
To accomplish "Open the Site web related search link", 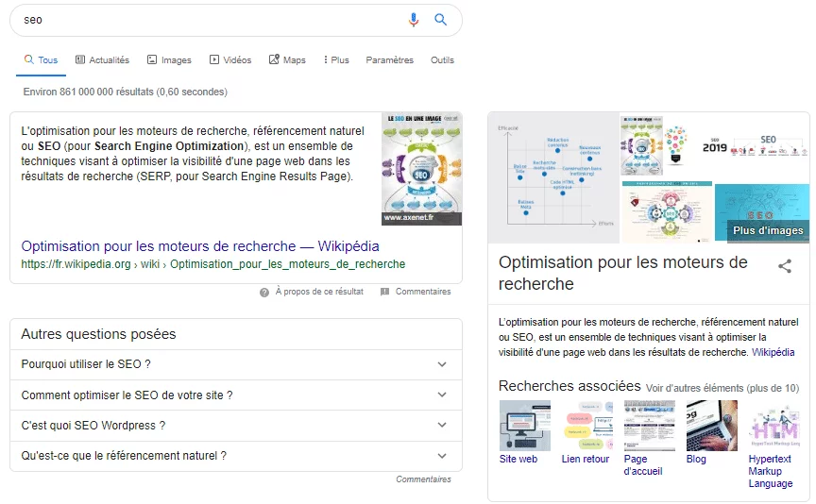I will pyautogui.click(x=518, y=460).
